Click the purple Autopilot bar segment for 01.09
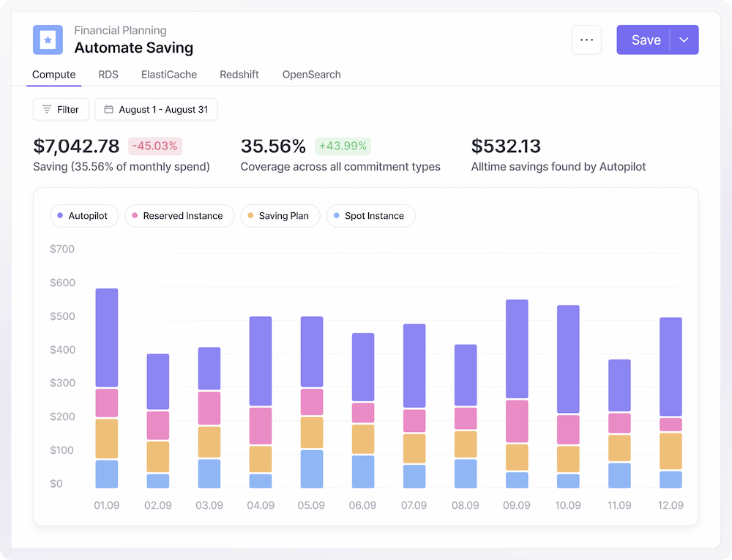 [107, 337]
